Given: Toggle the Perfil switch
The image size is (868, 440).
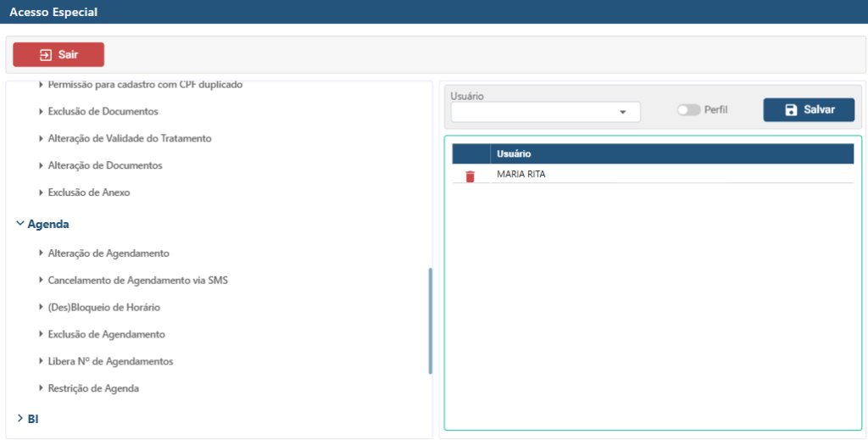Looking at the screenshot, I should [x=688, y=110].
